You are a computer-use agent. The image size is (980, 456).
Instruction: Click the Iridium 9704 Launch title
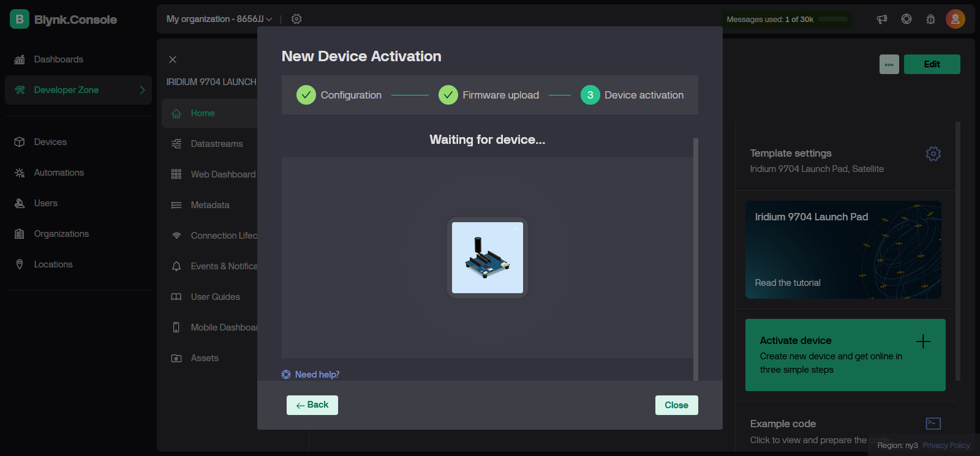[x=211, y=82]
